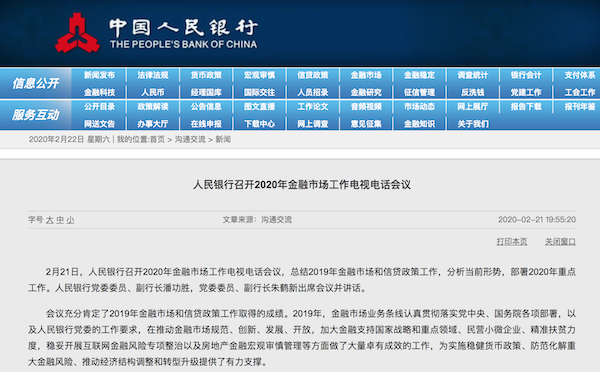Open 沟通交流 breadcrumb link

190,139
